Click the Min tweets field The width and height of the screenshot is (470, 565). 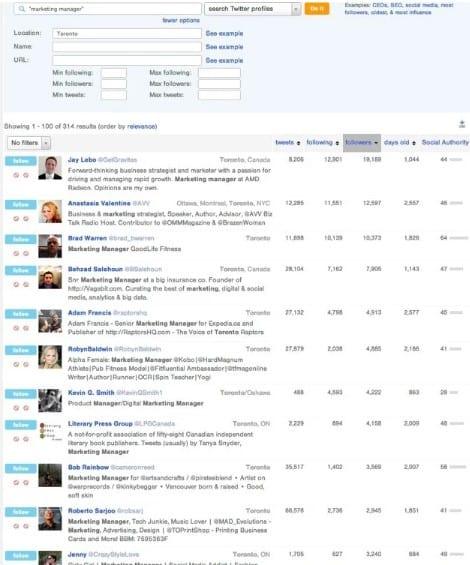click(x=114, y=95)
